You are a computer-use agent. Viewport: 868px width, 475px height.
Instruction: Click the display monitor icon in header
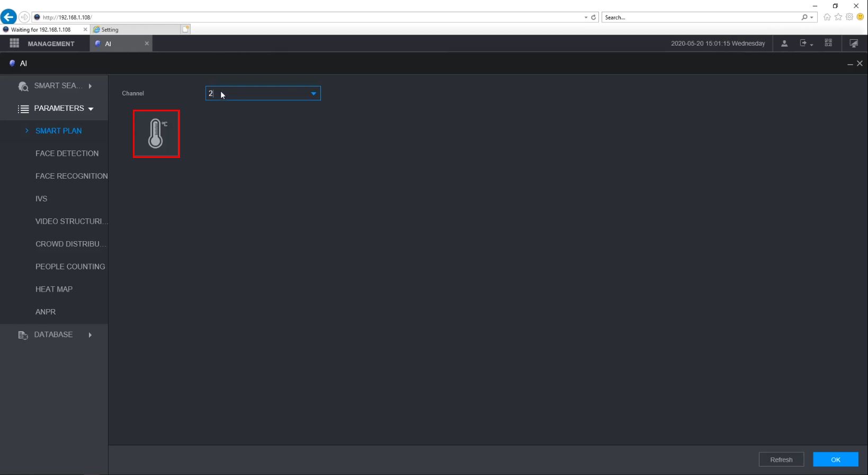click(x=854, y=43)
